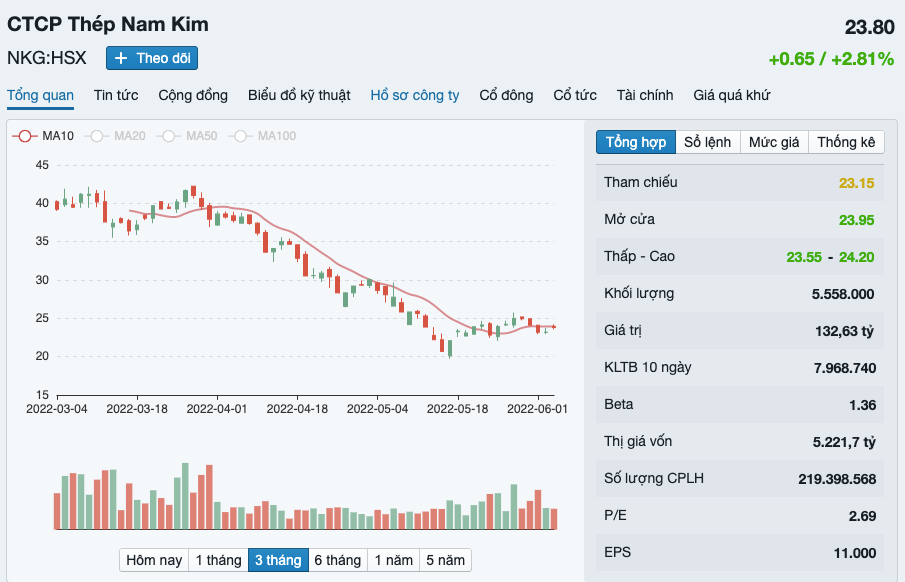This screenshot has width=905, height=582.
Task: Set chart range to Hôm nay
Action: (x=154, y=560)
